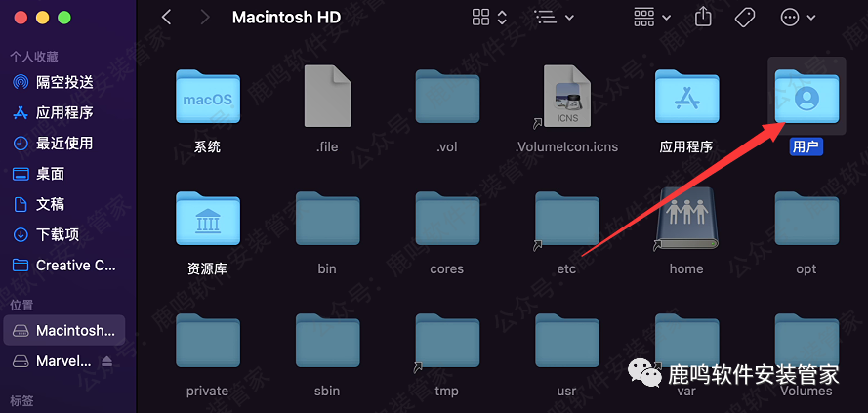Click the Share toolbar icon
The image size is (868, 413).
(x=703, y=18)
